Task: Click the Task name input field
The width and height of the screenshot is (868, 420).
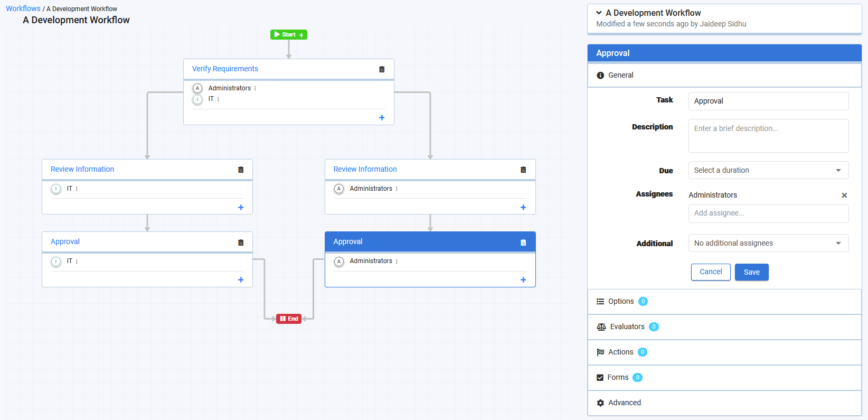Action: click(x=768, y=101)
